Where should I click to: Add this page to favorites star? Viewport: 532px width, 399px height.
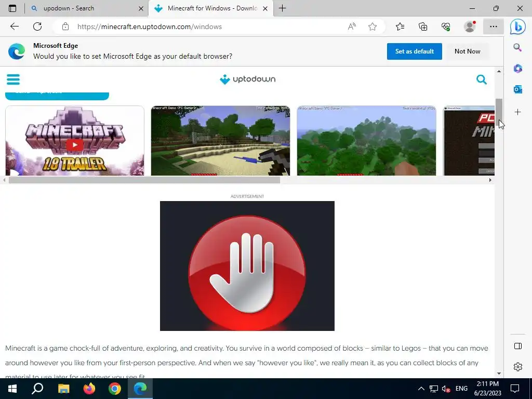[x=373, y=26]
